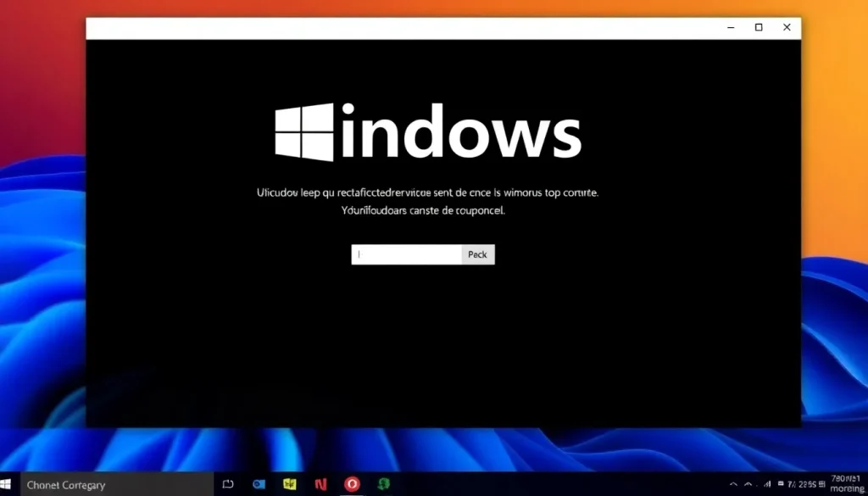
Task: Click the network signal tray icon
Action: [x=767, y=484]
